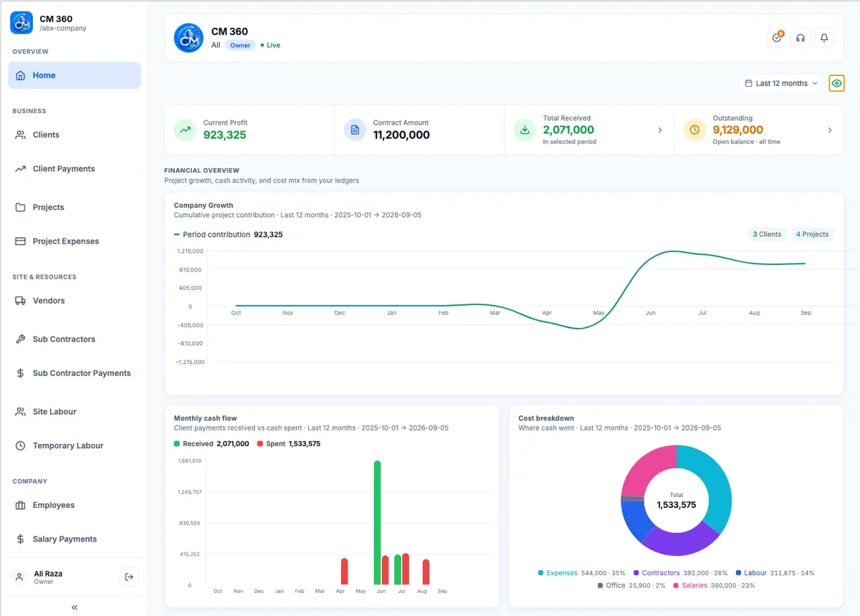Select Labour legend entry
The width and height of the screenshot is (860, 616).
775,573
